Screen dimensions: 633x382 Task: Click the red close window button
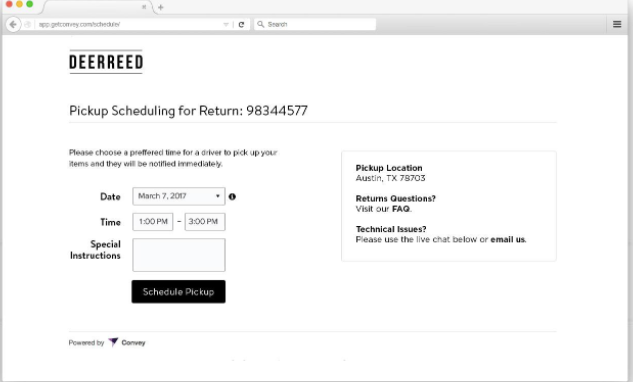9,4
